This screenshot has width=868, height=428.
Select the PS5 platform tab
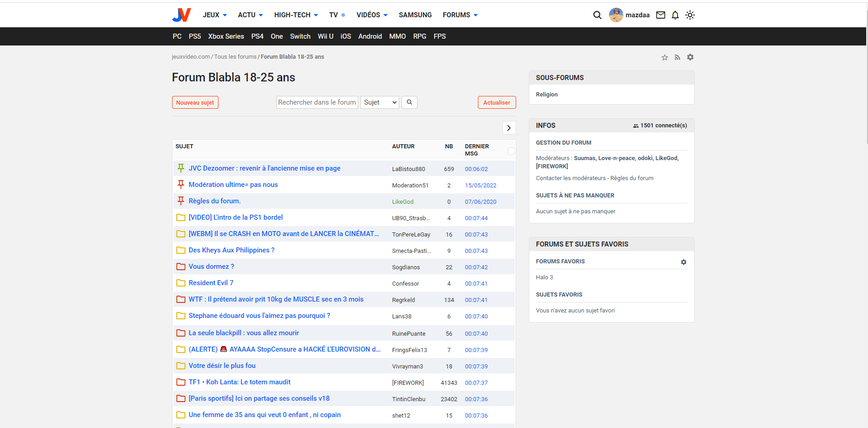pos(195,36)
